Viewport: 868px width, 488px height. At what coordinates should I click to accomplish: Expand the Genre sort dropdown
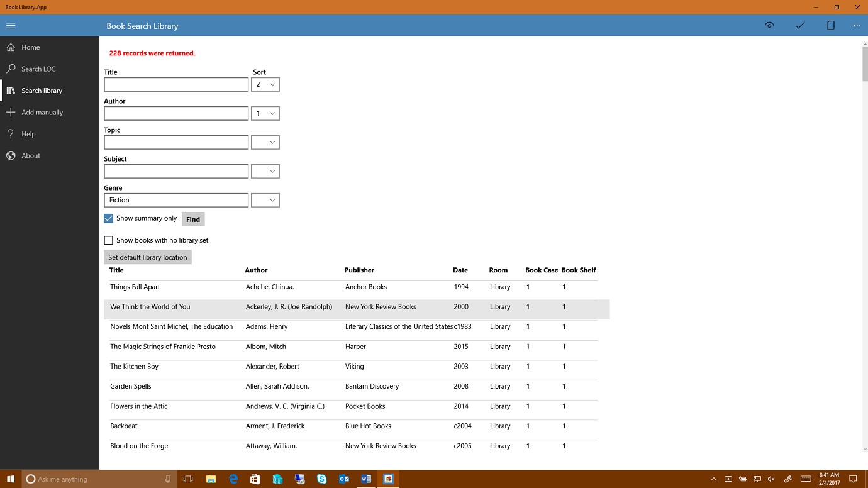[x=265, y=200]
